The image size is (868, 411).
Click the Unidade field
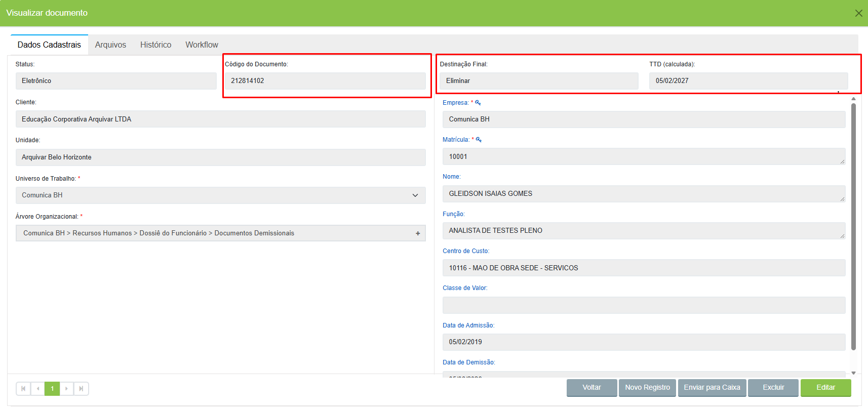(x=220, y=157)
